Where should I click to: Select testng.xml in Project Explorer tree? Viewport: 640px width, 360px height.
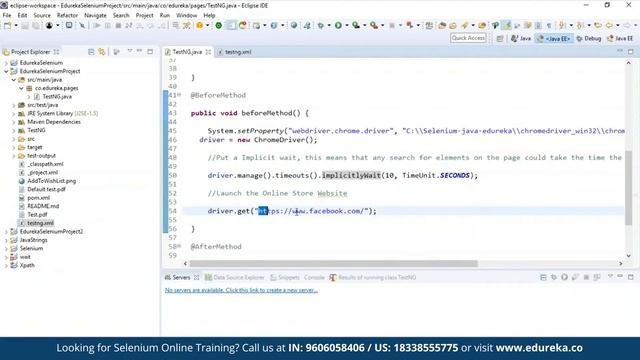point(40,223)
